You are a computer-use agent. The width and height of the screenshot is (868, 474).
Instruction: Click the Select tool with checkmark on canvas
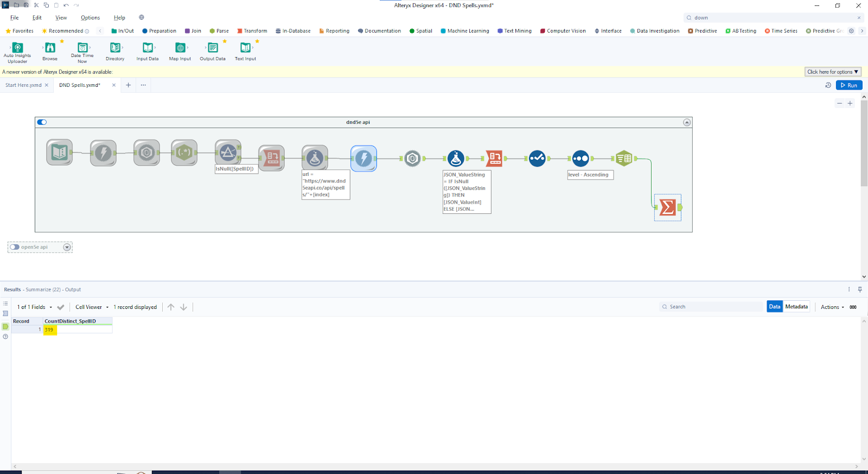coord(537,159)
